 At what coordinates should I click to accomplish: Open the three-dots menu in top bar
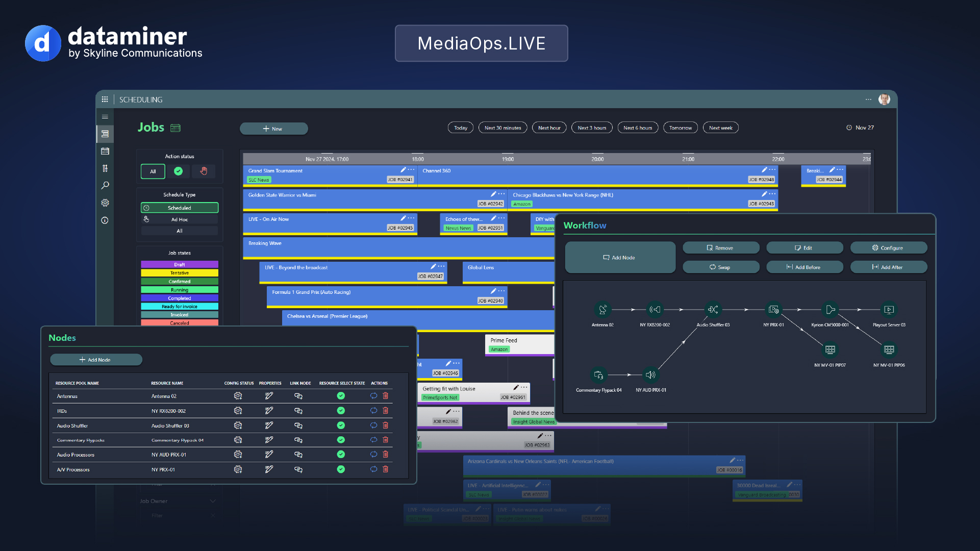[868, 99]
